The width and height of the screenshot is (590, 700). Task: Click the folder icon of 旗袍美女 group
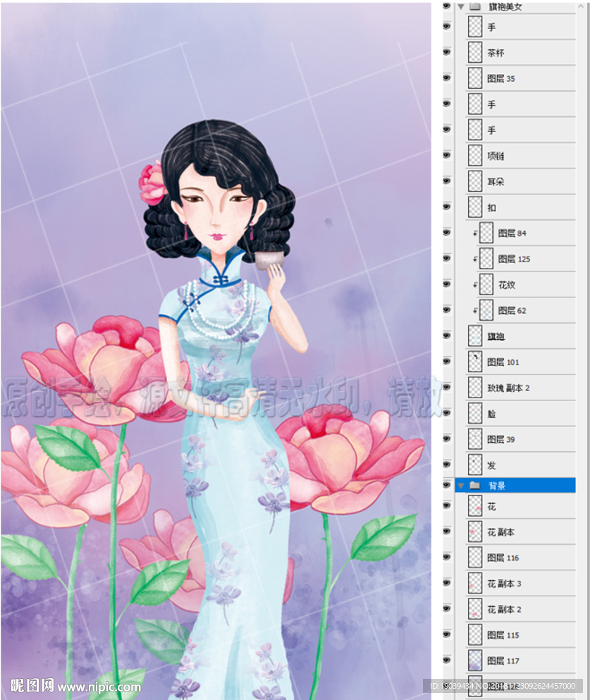point(475,6)
